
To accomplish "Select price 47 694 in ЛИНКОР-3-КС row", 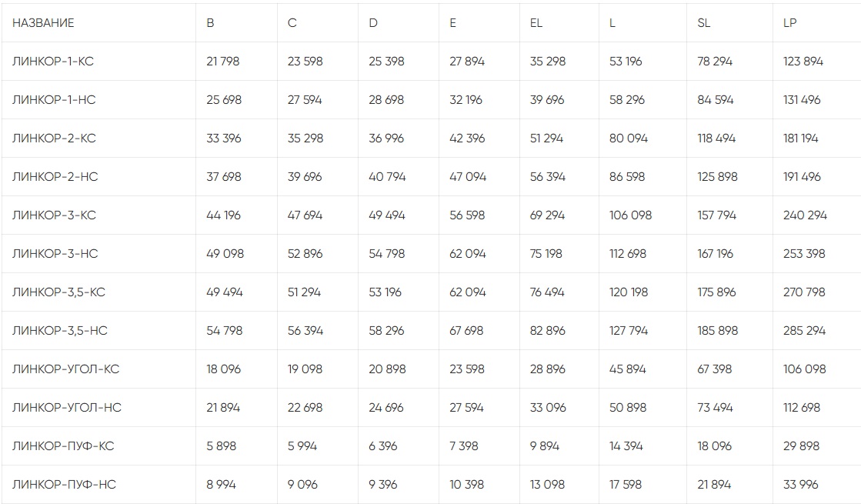I will [305, 215].
